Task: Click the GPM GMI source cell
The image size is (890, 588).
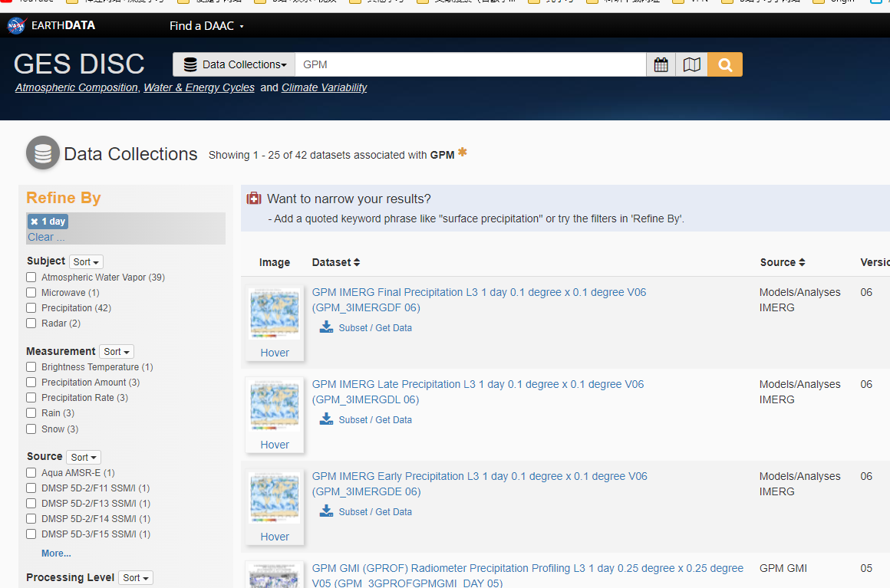Action: click(783, 568)
